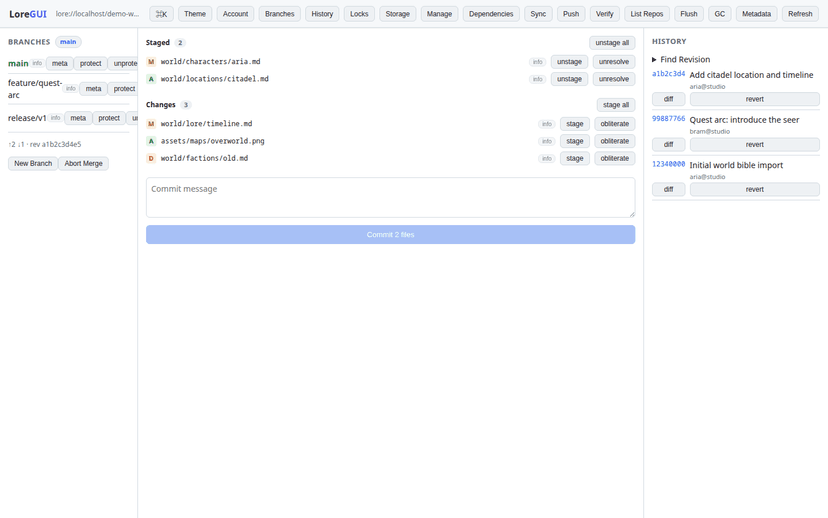Stage assets/maps/overworld.png
This screenshot has height=518, width=828.
pyautogui.click(x=575, y=141)
